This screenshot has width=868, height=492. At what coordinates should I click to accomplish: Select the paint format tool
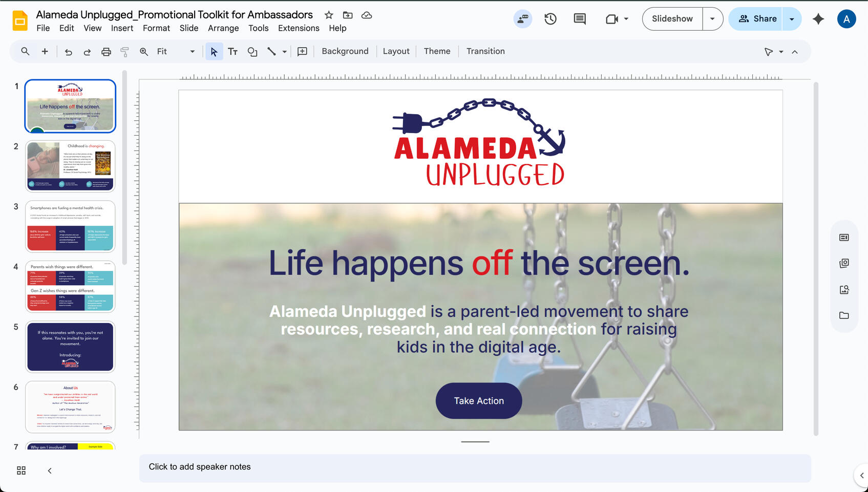coord(124,51)
